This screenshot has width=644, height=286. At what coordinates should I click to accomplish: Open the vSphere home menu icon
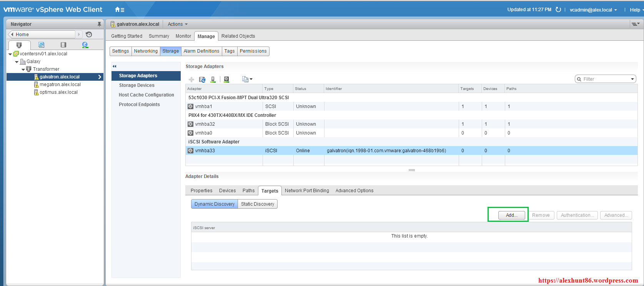tap(120, 10)
